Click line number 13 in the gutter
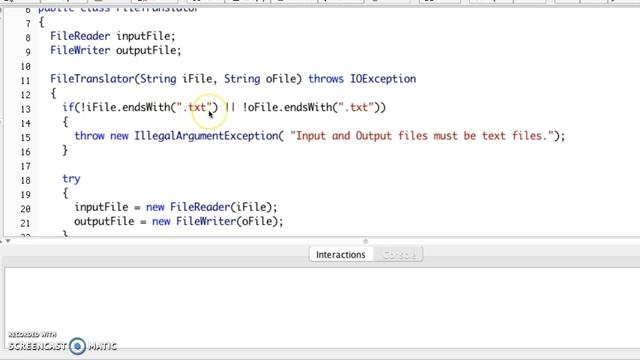 [x=25, y=109]
